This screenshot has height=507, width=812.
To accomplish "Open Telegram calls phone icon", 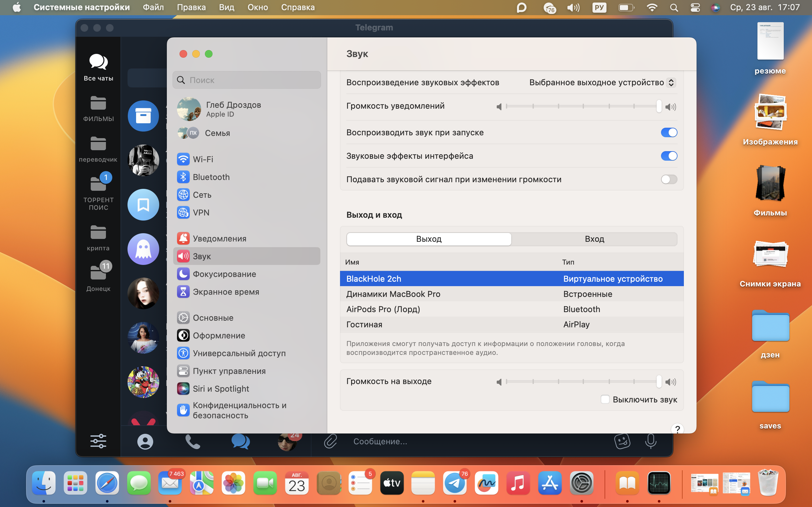I will click(193, 442).
